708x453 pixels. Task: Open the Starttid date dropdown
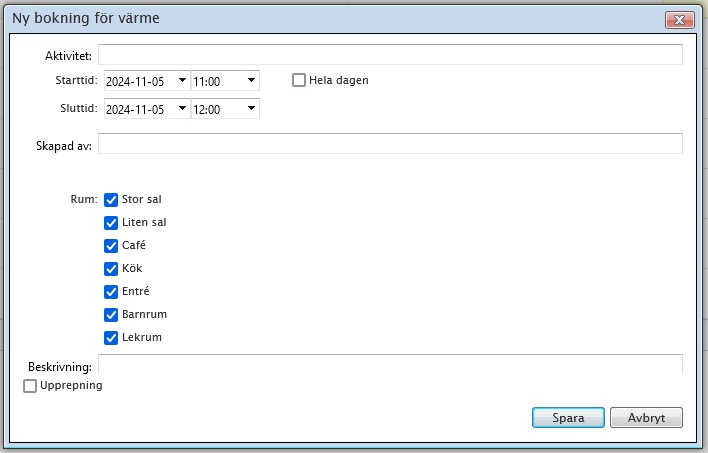[x=181, y=81]
